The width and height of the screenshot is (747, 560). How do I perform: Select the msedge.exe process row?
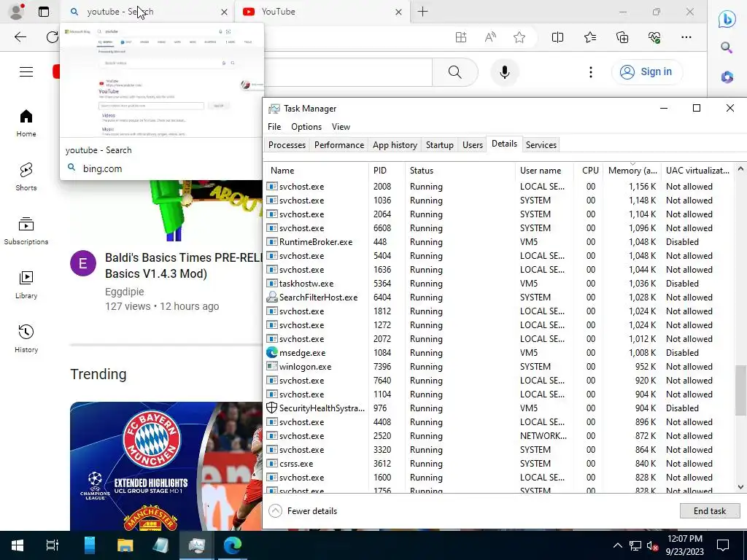tap(499, 353)
